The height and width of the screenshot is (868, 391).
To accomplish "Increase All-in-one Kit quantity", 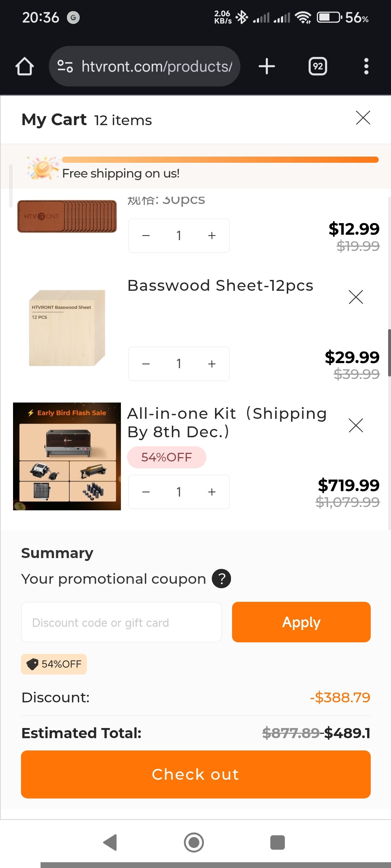I will [212, 492].
